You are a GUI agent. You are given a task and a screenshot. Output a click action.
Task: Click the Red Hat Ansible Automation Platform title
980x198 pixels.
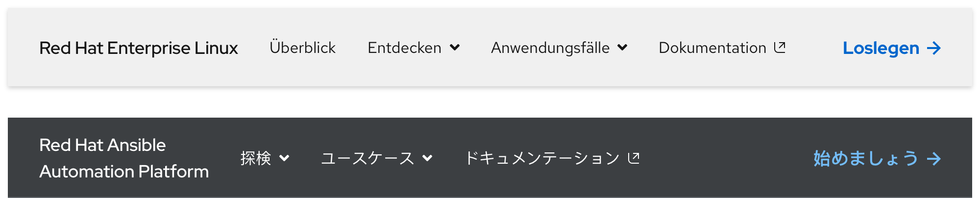coord(123,158)
